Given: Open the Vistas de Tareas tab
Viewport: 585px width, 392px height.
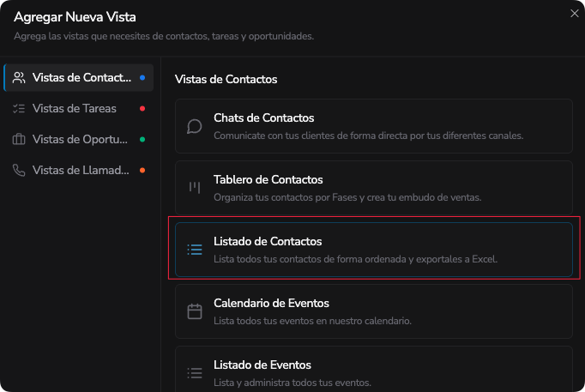Looking at the screenshot, I should click(x=79, y=109).
